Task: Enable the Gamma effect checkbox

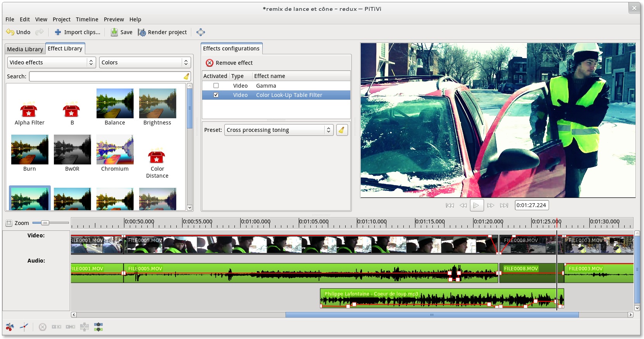Action: tap(216, 86)
